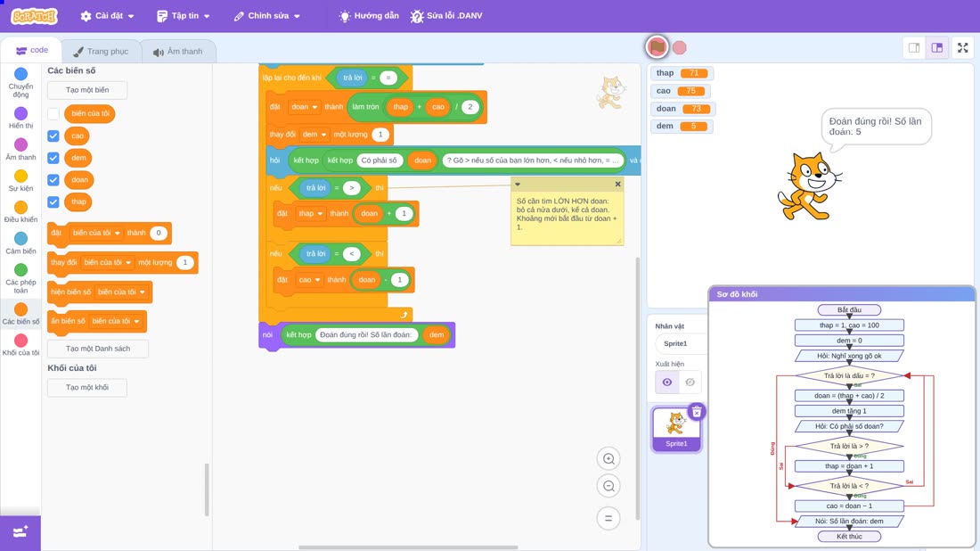The image size is (980, 551).
Task: Collapse the yellow comment note arrow
Action: [x=518, y=184]
